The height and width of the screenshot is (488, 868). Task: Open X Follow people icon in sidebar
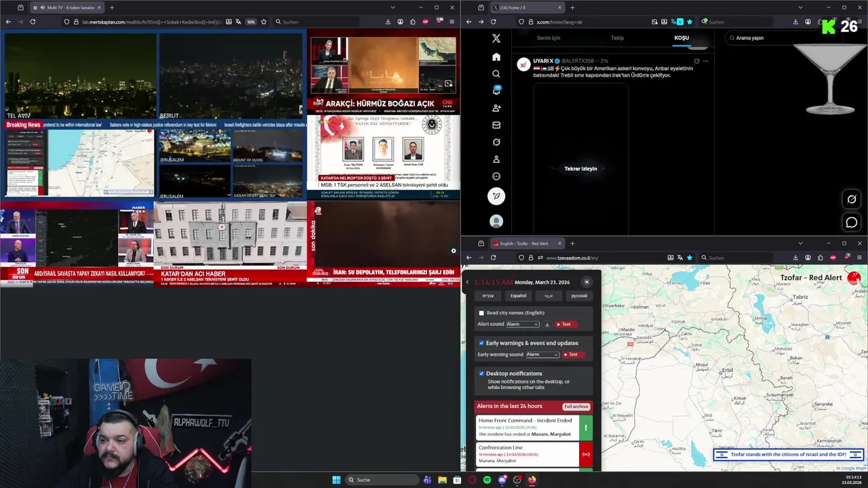pyautogui.click(x=496, y=108)
